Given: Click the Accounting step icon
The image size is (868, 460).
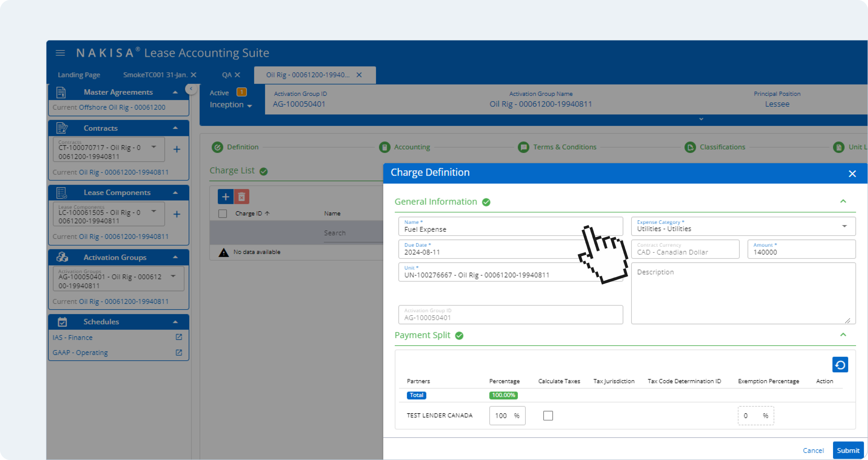Looking at the screenshot, I should pos(384,147).
